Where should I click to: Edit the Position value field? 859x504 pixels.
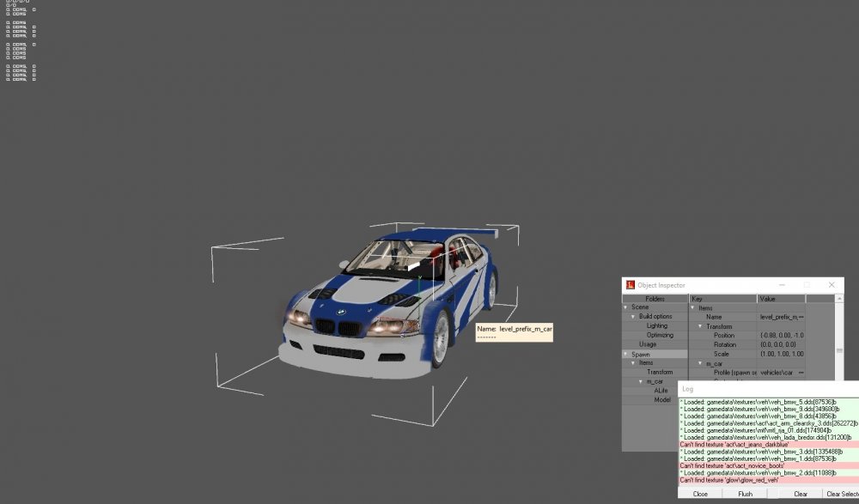(782, 335)
